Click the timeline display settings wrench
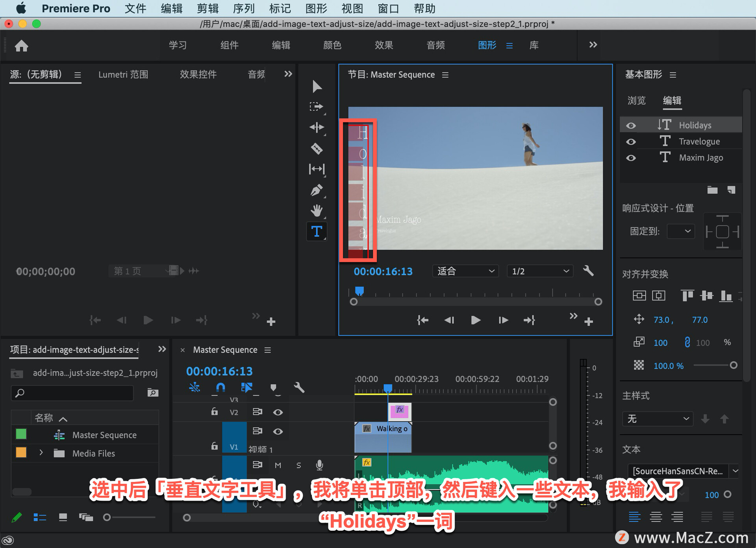Screen dimensions: 756x548 [x=299, y=388]
